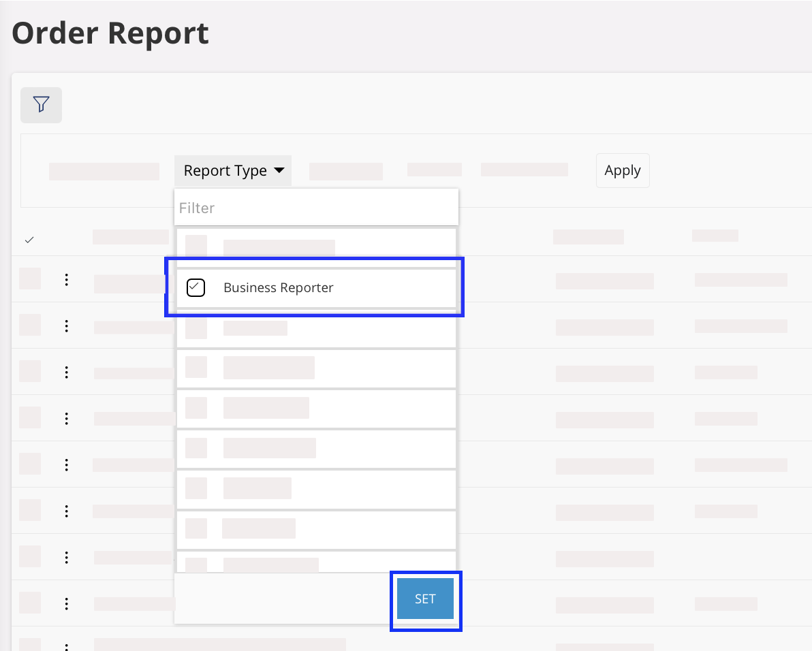Click the select-all check mark in table header
Viewport: 812px width, 651px height.
click(29, 240)
